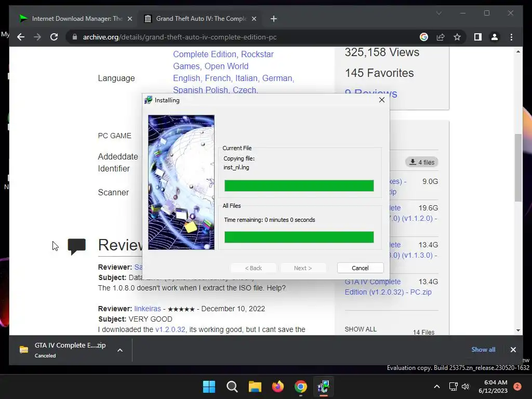Click the Current File progress bar

click(299, 185)
